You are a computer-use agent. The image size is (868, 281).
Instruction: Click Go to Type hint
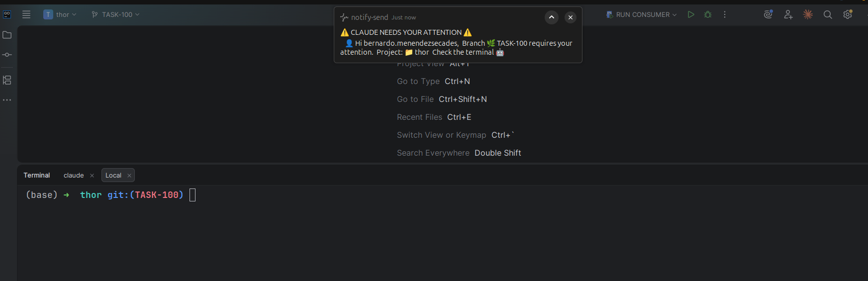[x=433, y=81]
